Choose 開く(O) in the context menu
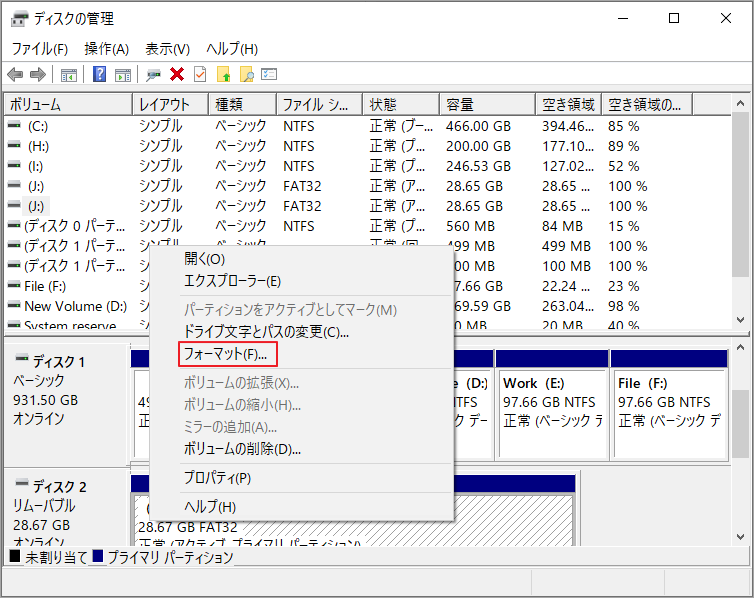The height and width of the screenshot is (598, 754). pos(302,259)
